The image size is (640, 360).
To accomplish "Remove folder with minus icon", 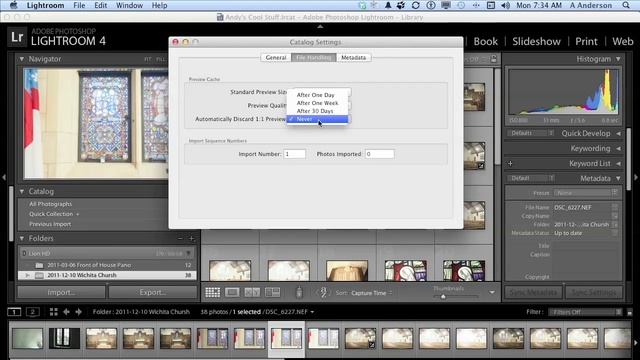I will (x=180, y=238).
